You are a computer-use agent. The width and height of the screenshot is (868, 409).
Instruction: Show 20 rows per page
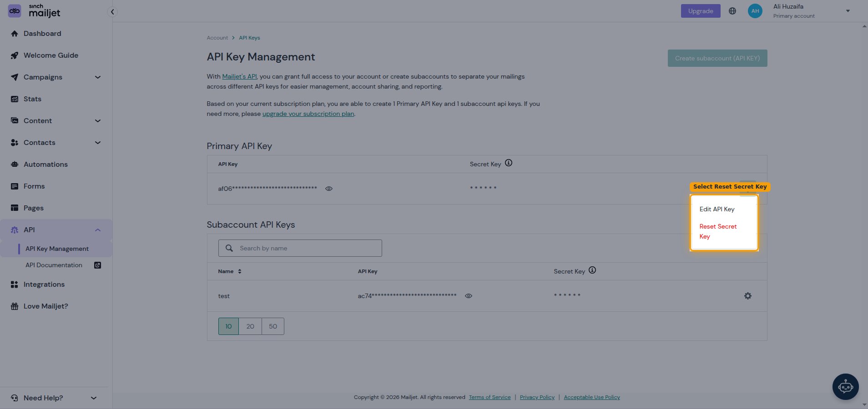click(250, 326)
